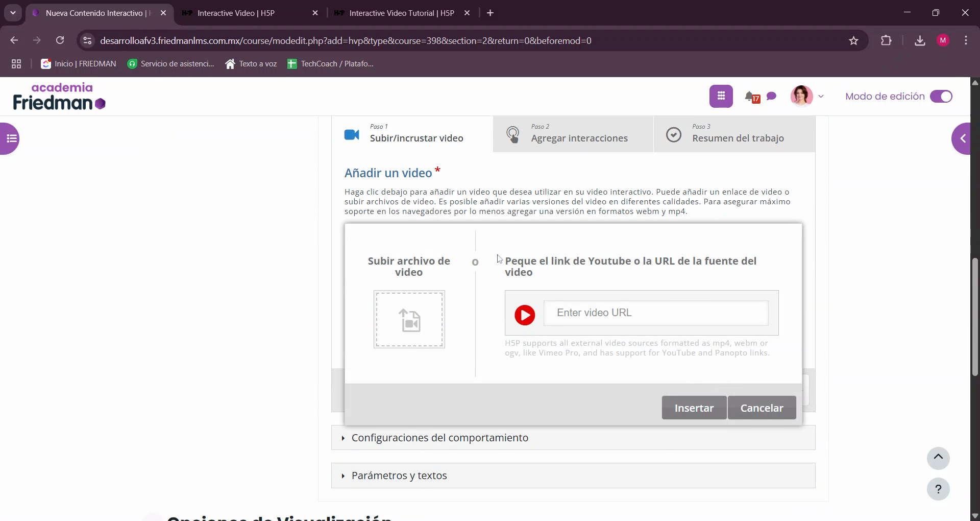Open the messages chat bubble icon
980x521 pixels.
pos(772,96)
